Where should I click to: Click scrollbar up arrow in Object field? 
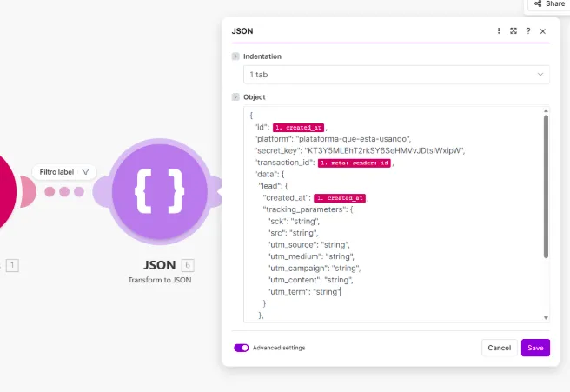click(546, 110)
